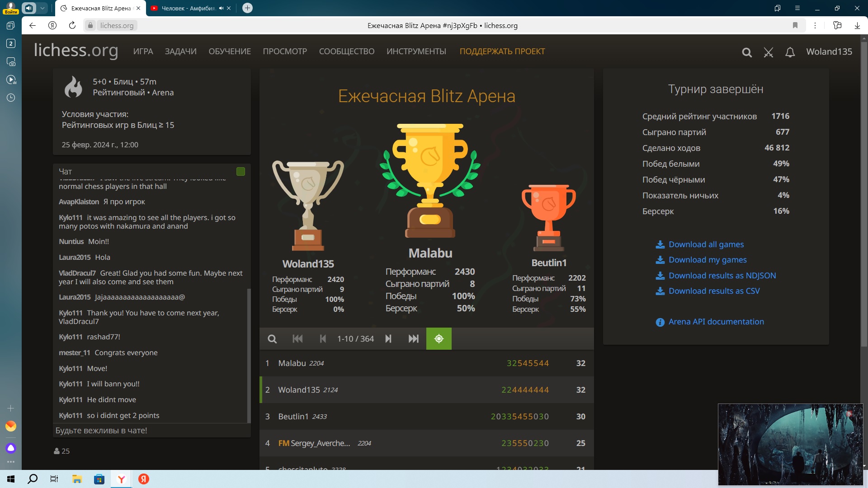Expand dropdown arrow next to speaker button
The width and height of the screenshot is (868, 488).
point(42,8)
